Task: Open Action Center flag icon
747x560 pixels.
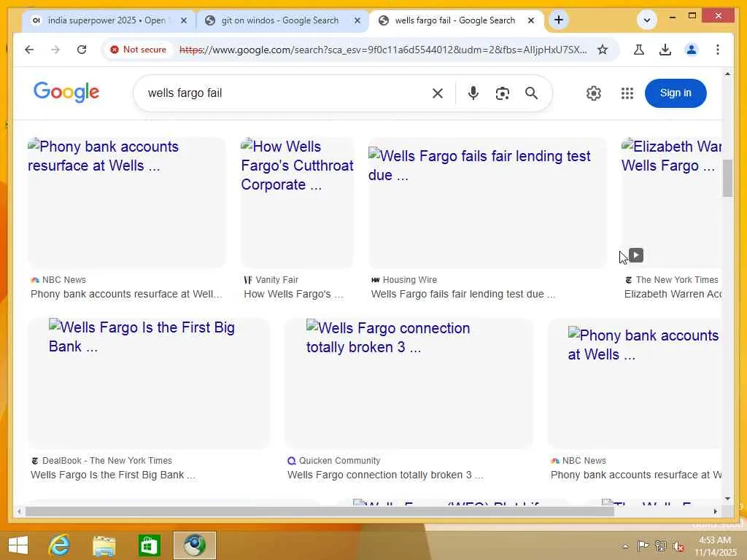Action: [x=643, y=545]
